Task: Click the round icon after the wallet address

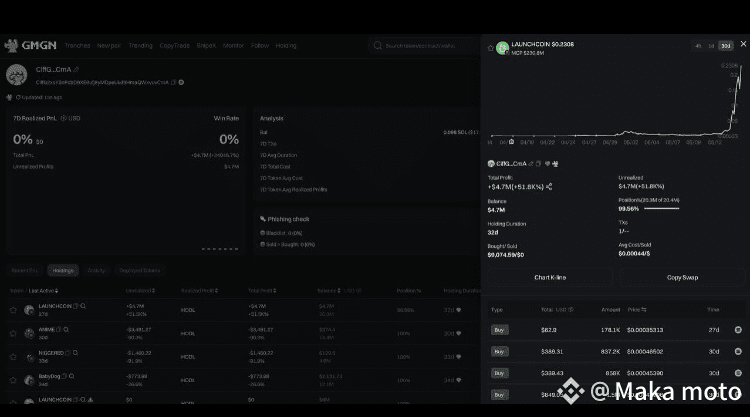Action: (181, 82)
